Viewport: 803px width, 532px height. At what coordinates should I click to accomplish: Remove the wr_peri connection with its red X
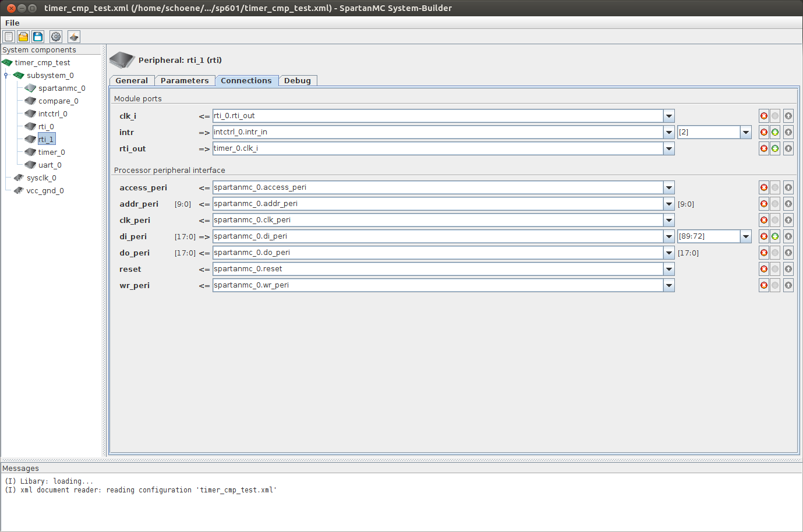click(764, 285)
